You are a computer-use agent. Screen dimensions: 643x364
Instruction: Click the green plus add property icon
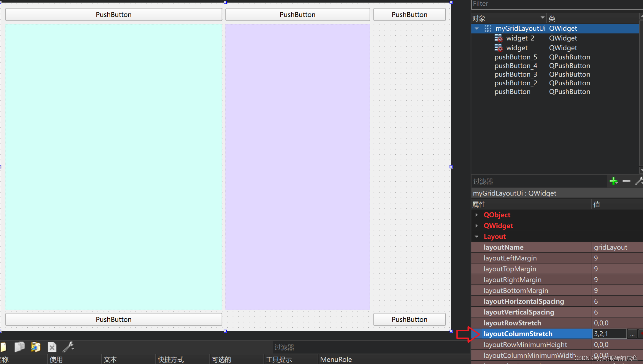coord(613,181)
